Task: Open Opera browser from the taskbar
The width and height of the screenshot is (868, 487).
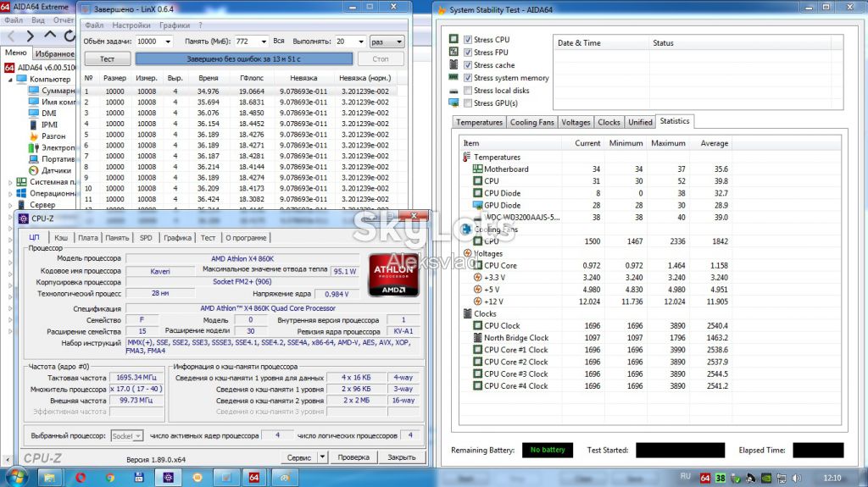Action: pyautogui.click(x=81, y=477)
